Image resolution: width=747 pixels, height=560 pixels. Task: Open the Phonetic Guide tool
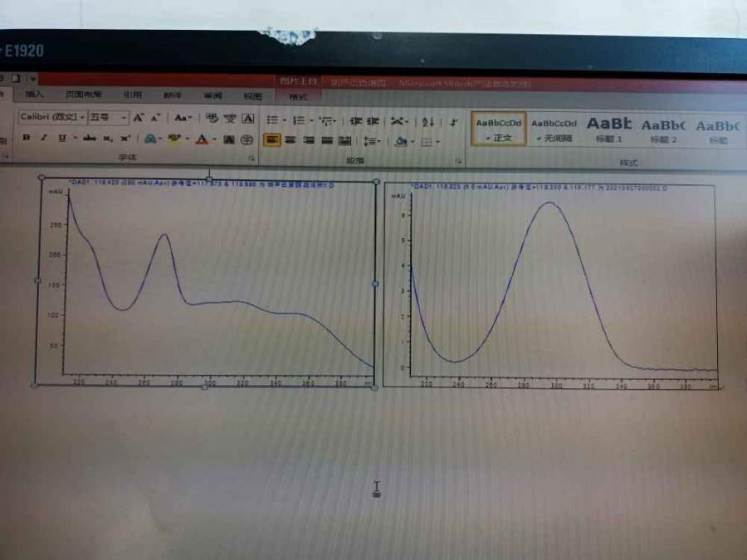pos(230,118)
